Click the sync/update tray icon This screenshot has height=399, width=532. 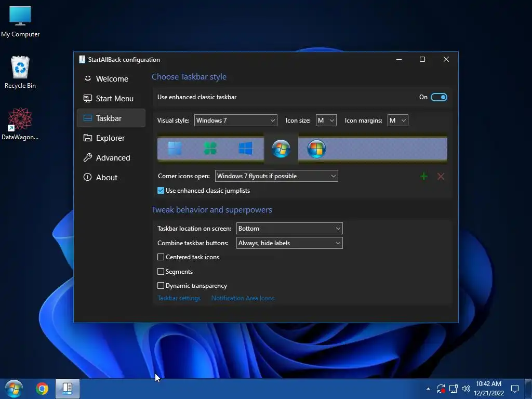tap(441, 389)
